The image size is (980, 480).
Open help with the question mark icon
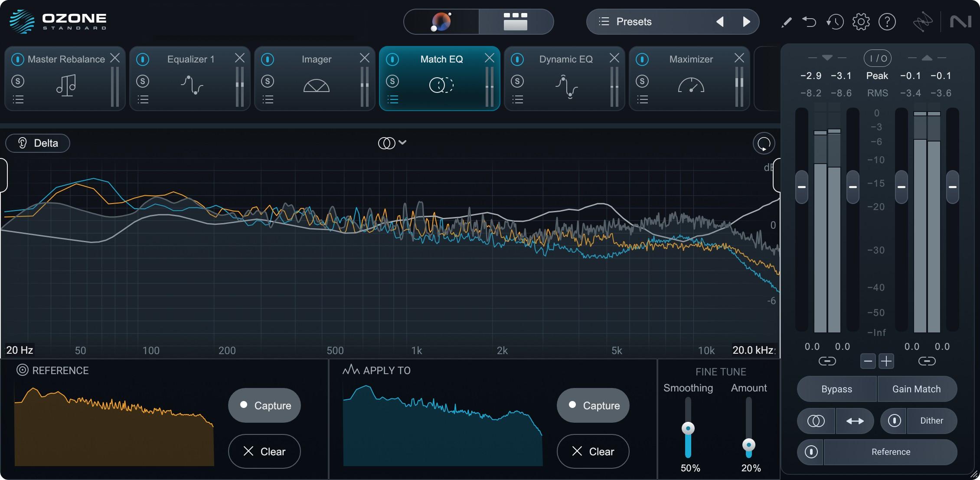887,21
